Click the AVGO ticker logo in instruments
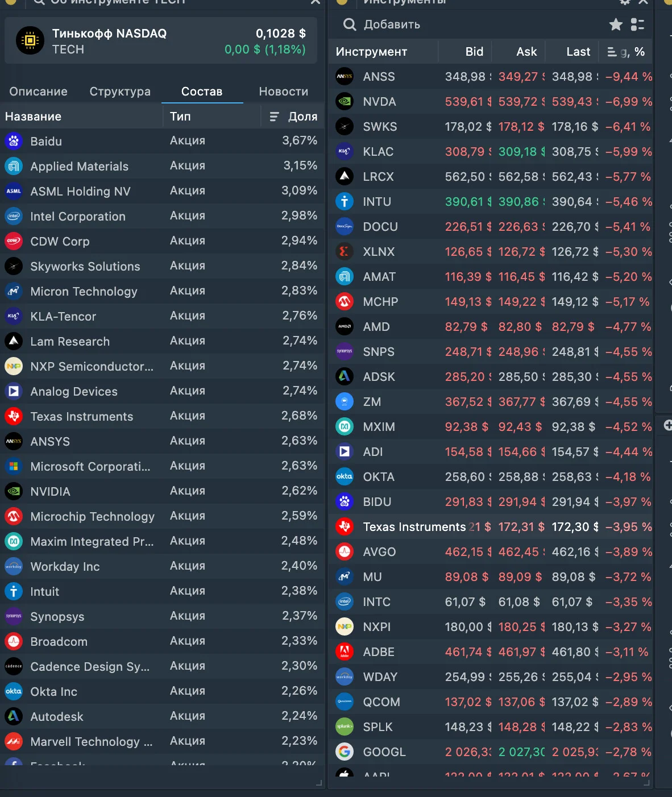Screen dimensions: 672x797 point(345,551)
